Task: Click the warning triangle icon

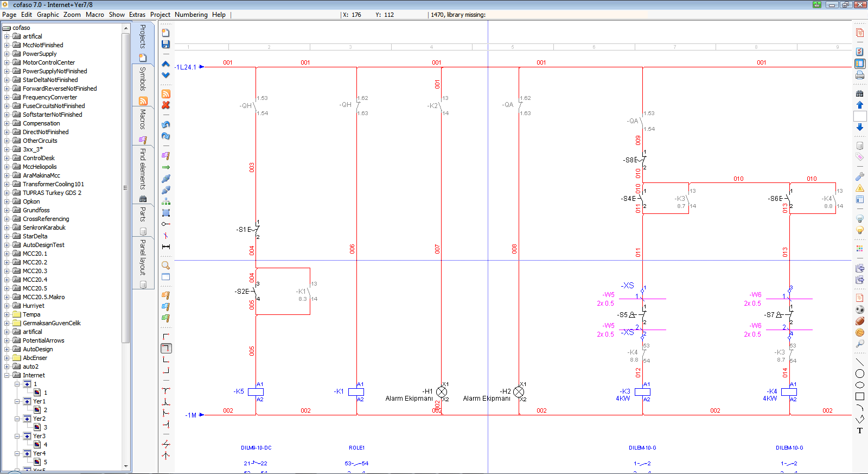Action: 859,188
